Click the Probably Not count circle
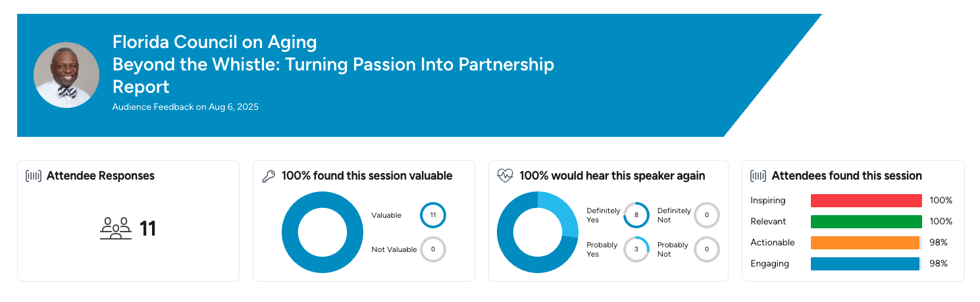The height and width of the screenshot is (302, 980). pos(707,249)
